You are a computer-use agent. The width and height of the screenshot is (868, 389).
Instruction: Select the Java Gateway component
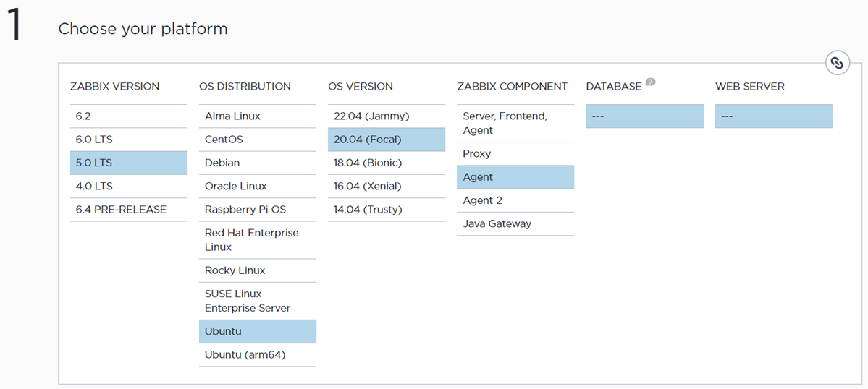click(515, 224)
